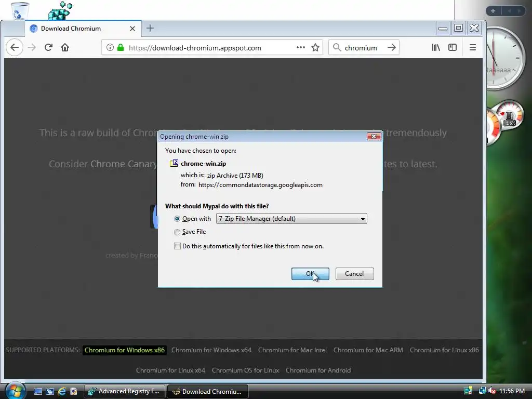The width and height of the screenshot is (532, 399).
Task: Choose Chromium for Mac Intel platform
Action: (x=292, y=350)
